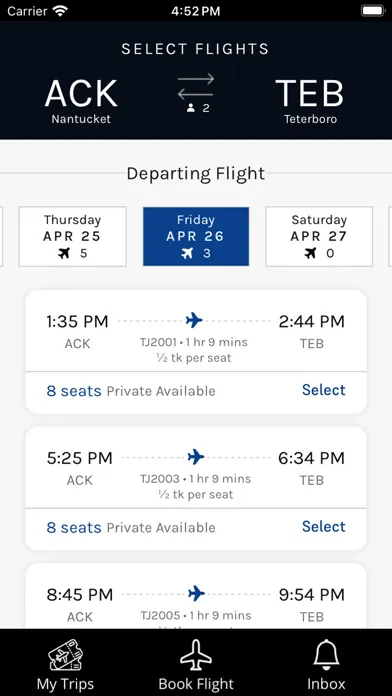Tap the passenger count icon
The width and height of the screenshot is (392, 696).
coord(191,108)
